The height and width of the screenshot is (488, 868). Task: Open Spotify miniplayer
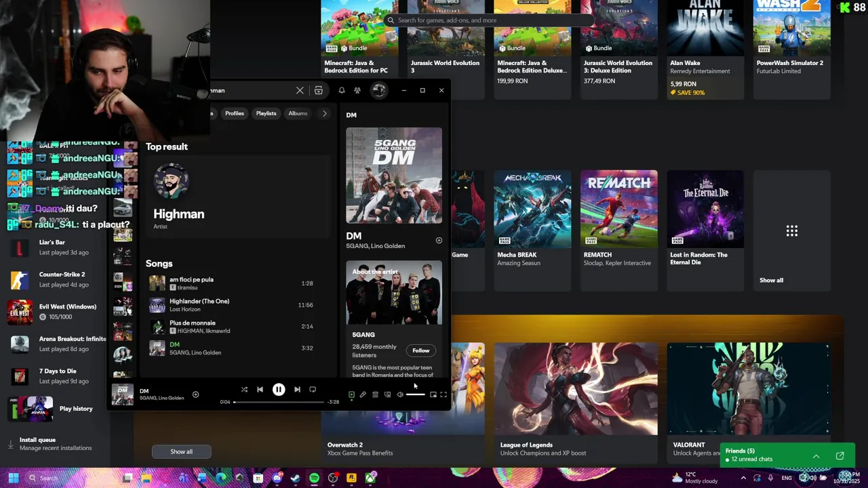[433, 394]
